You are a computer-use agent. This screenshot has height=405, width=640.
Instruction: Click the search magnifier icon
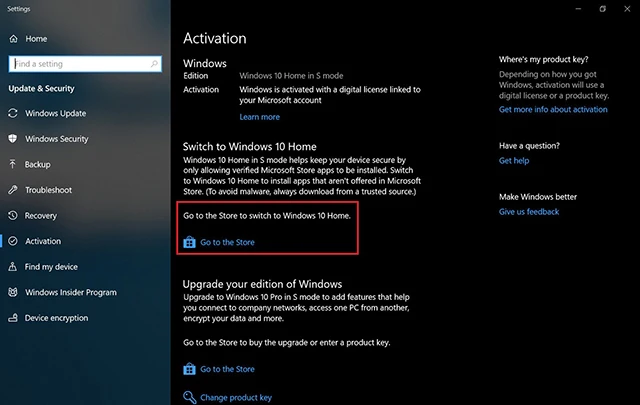[x=154, y=64]
